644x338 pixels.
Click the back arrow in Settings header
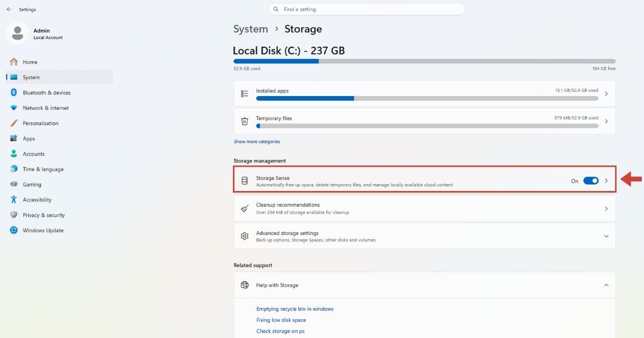(9, 9)
